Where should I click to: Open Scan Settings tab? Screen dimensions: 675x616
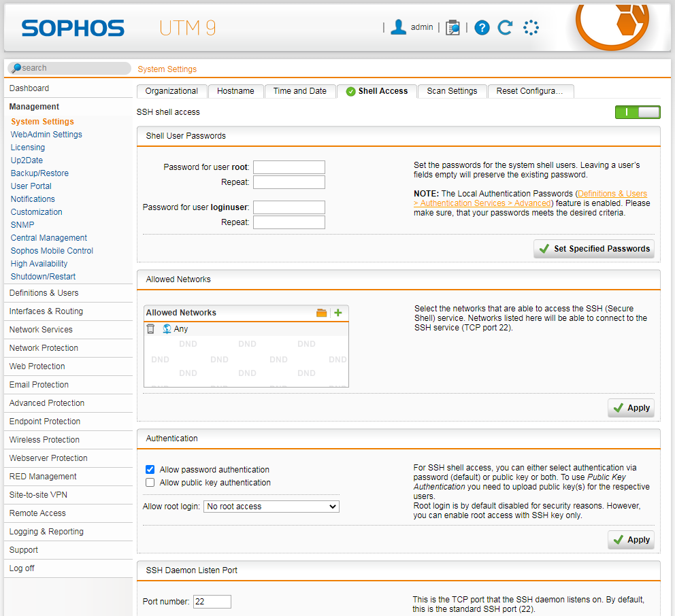point(452,91)
